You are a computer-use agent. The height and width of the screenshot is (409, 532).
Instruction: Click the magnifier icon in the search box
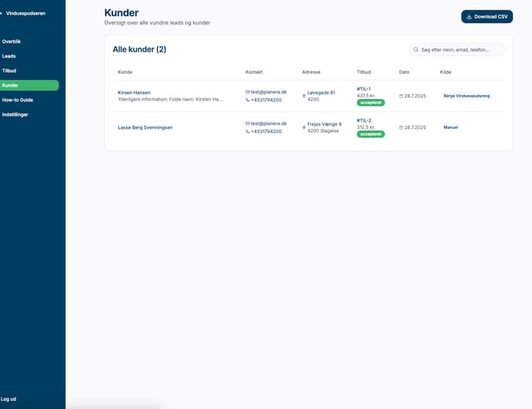(x=416, y=50)
